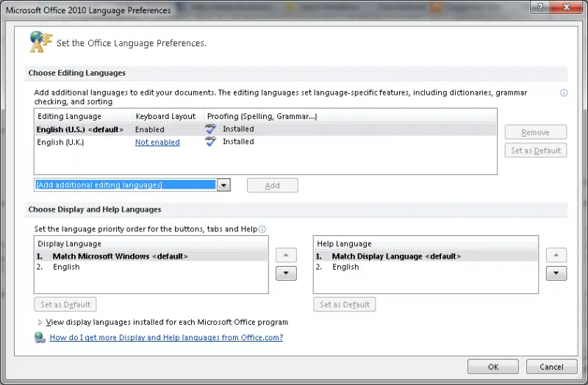Confirm with the OK button
The image size is (588, 385).
[493, 367]
